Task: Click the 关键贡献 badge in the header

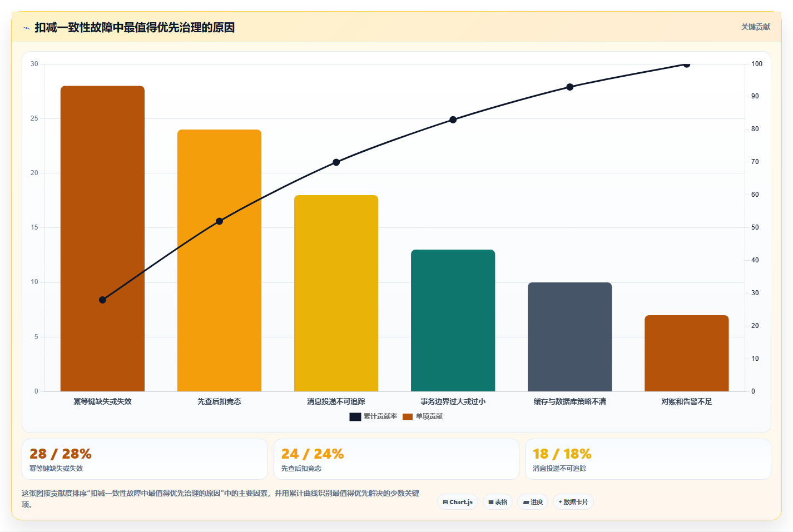Action: pos(755,27)
